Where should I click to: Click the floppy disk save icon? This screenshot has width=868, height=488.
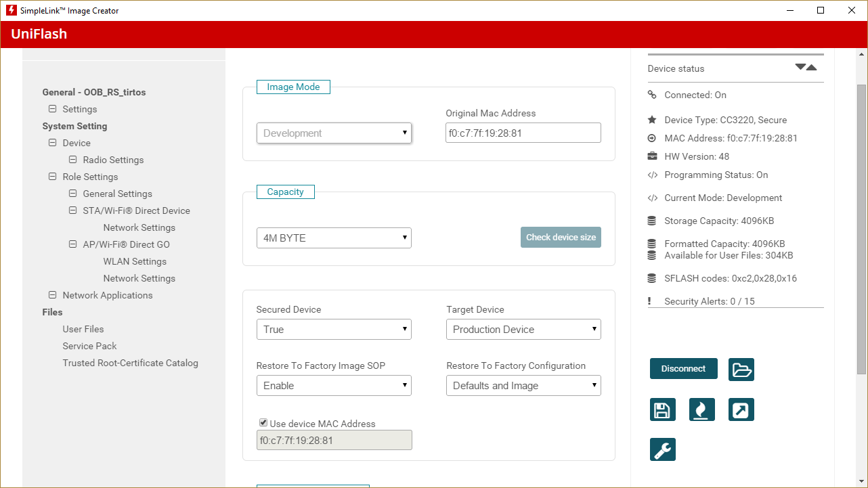(x=662, y=409)
